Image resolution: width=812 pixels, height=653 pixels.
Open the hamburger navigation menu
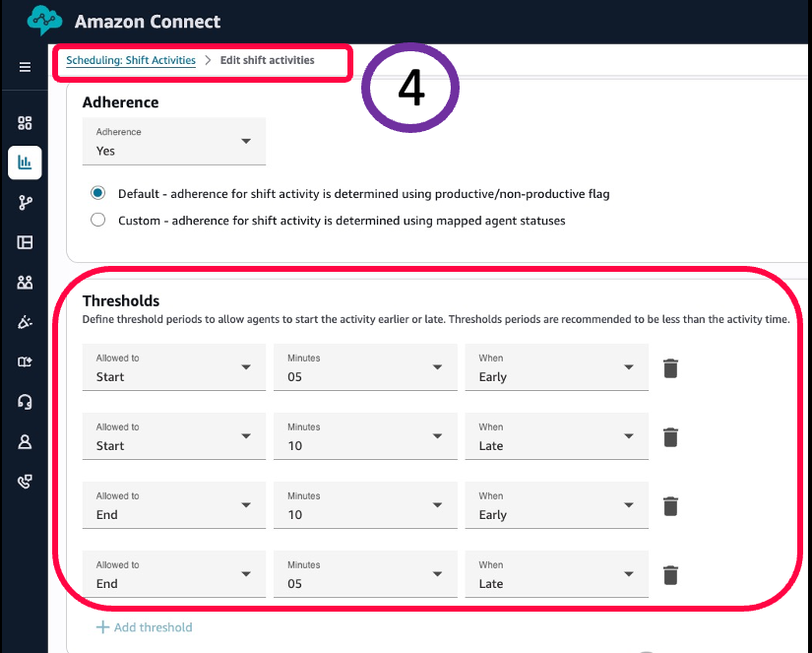[x=25, y=67]
